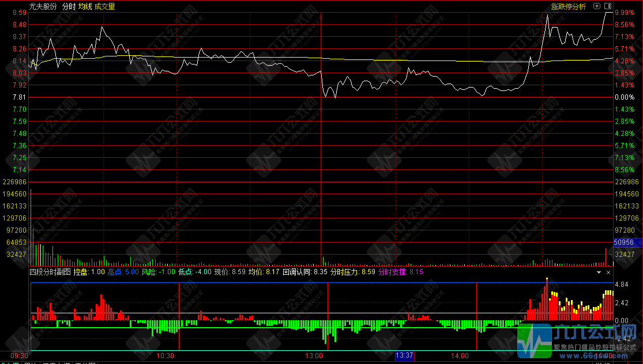Click the 分时支撑 support value label
This screenshot has width=643, height=364.
(x=401, y=272)
